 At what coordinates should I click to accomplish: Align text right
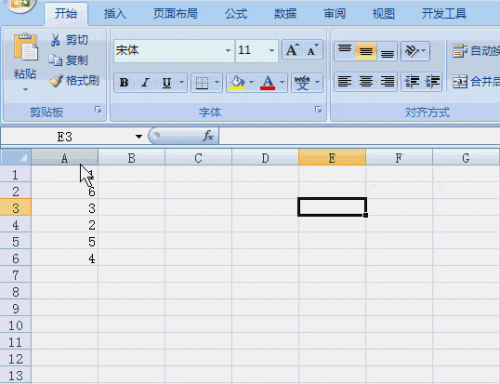point(387,81)
